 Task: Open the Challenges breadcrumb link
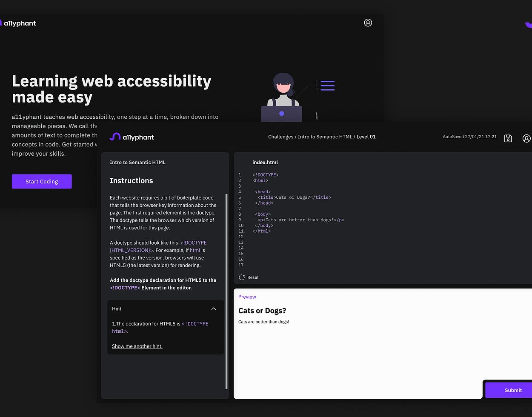(280, 137)
